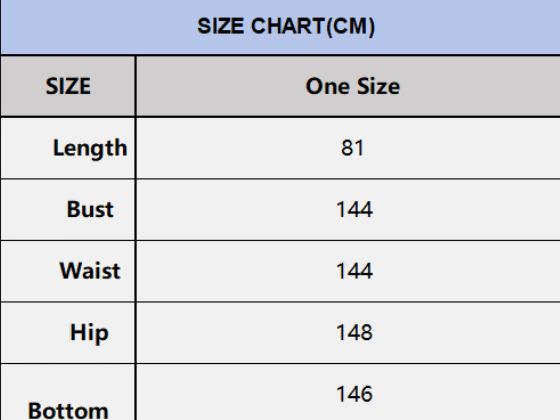This screenshot has height=420, width=560.
Task: Select the Bust value 144
Action: point(354,209)
